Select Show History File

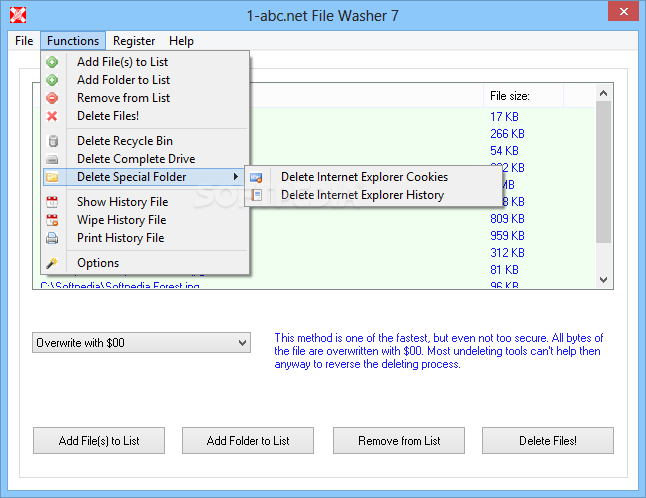146,202
